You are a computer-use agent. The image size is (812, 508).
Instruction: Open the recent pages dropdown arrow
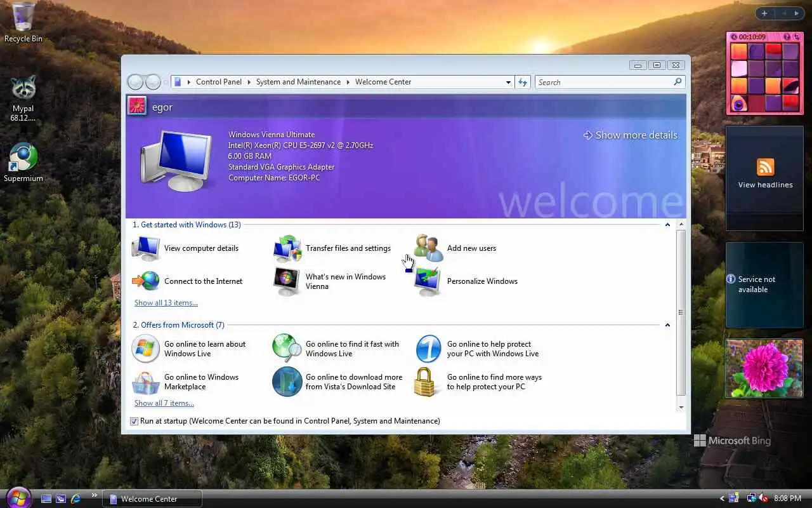point(166,82)
